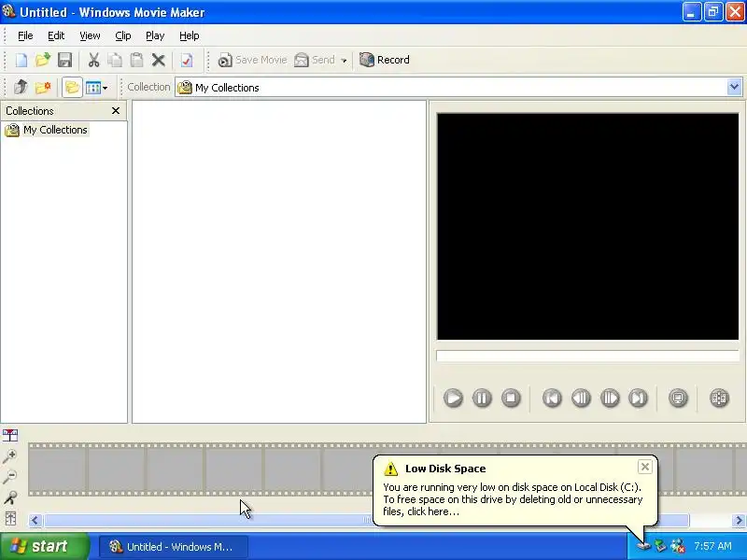Open the Edit menu
747x560 pixels.
tap(56, 35)
